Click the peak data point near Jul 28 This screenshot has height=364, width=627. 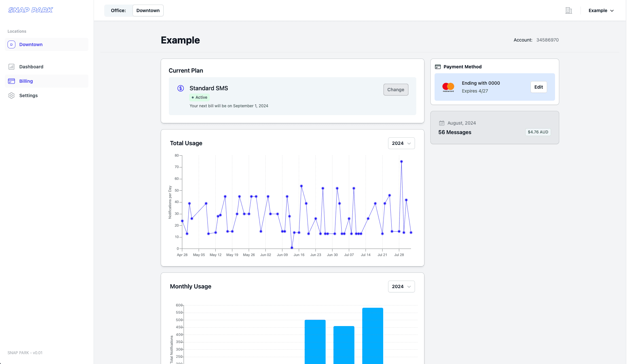point(402,162)
